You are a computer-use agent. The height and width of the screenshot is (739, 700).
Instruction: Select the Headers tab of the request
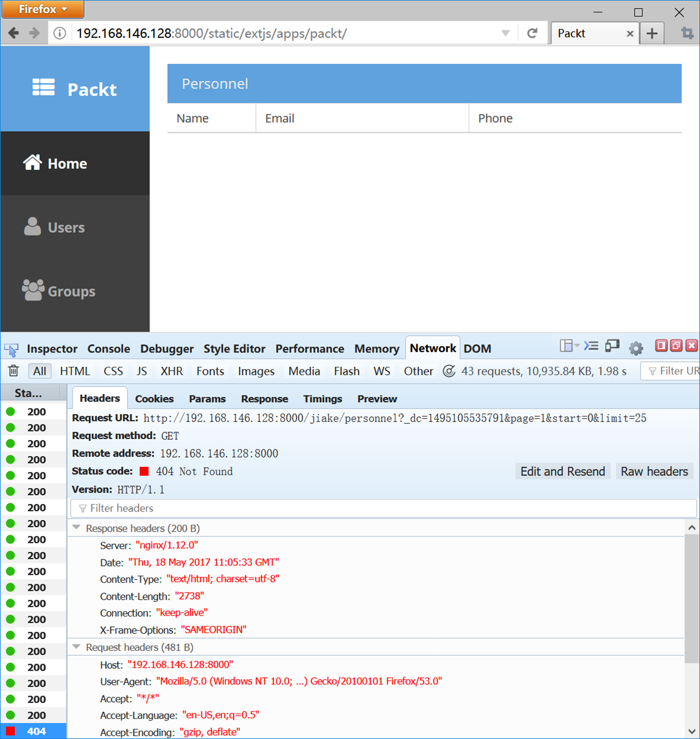click(100, 398)
